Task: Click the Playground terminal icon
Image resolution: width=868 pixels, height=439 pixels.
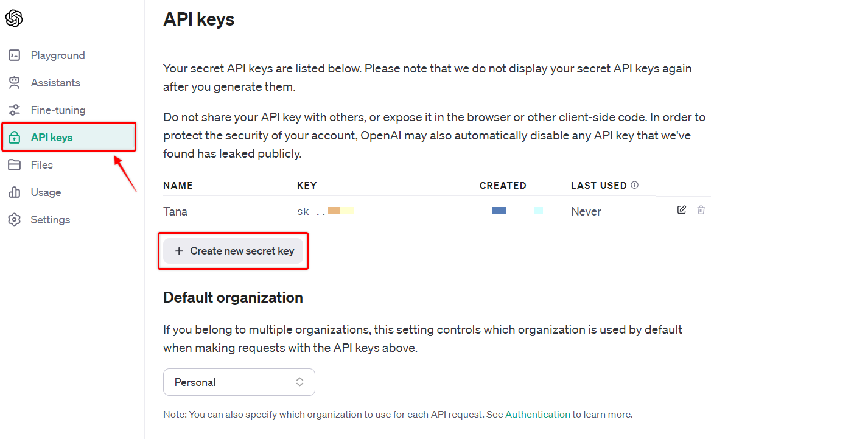Action: tap(15, 55)
